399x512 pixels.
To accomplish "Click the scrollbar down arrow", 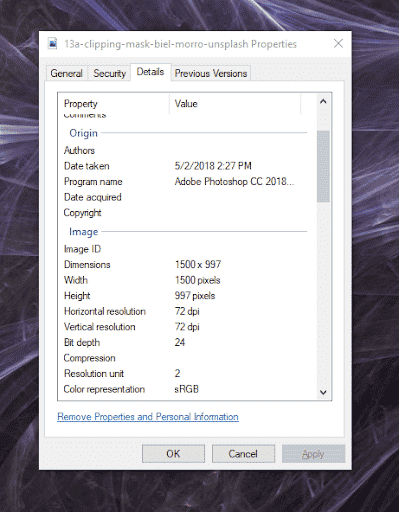I will pos(323,392).
